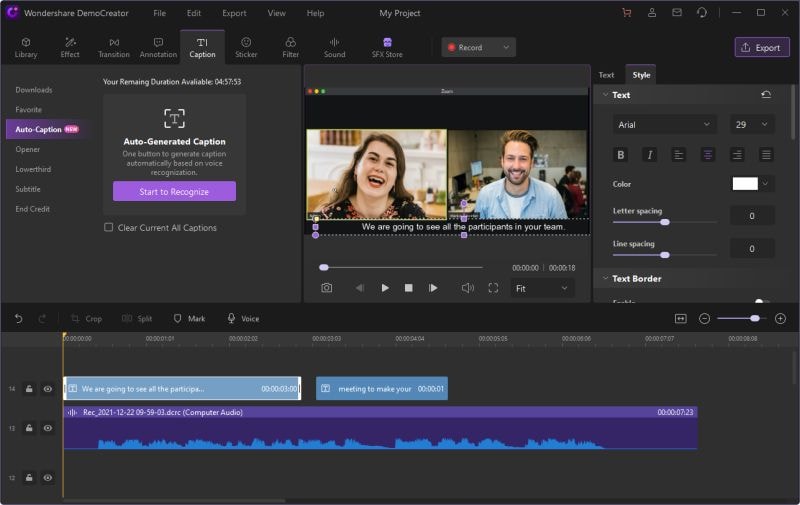Hide track 14 with eye icon
This screenshot has width=800, height=505.
(x=47, y=389)
